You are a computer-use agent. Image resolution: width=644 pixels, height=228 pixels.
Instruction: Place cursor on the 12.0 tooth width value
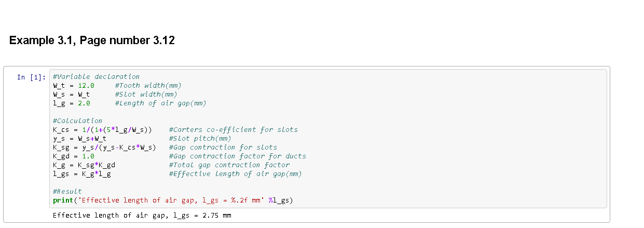(86, 85)
